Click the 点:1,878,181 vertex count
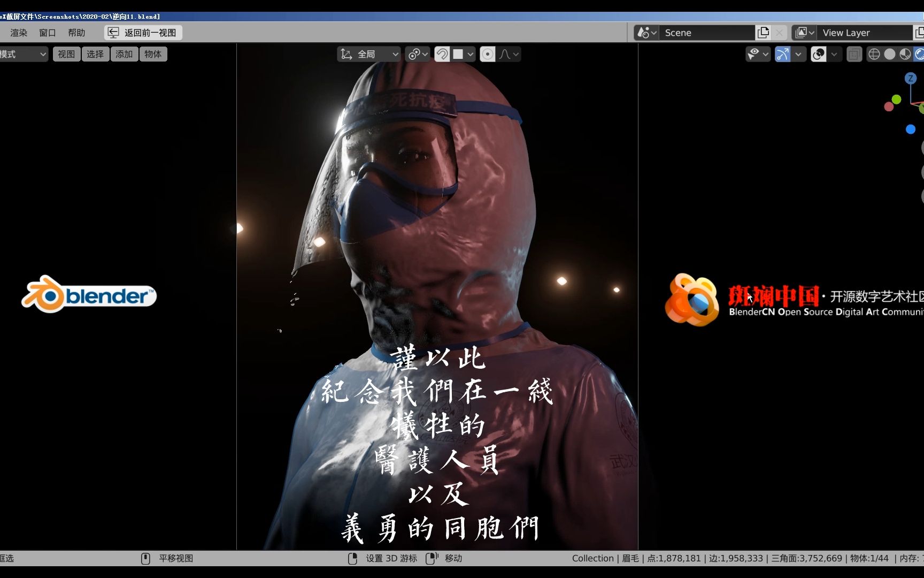Image resolution: width=924 pixels, height=578 pixels. (x=674, y=559)
